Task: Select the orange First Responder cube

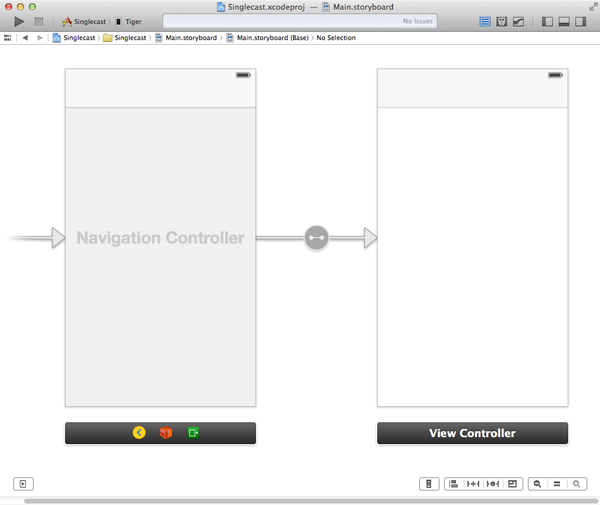Action: coord(166,433)
